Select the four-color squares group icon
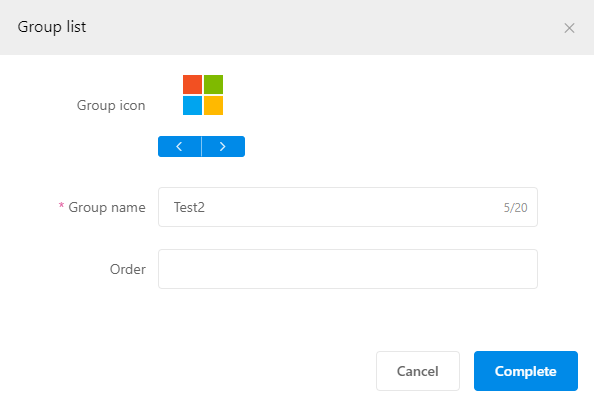 click(203, 95)
